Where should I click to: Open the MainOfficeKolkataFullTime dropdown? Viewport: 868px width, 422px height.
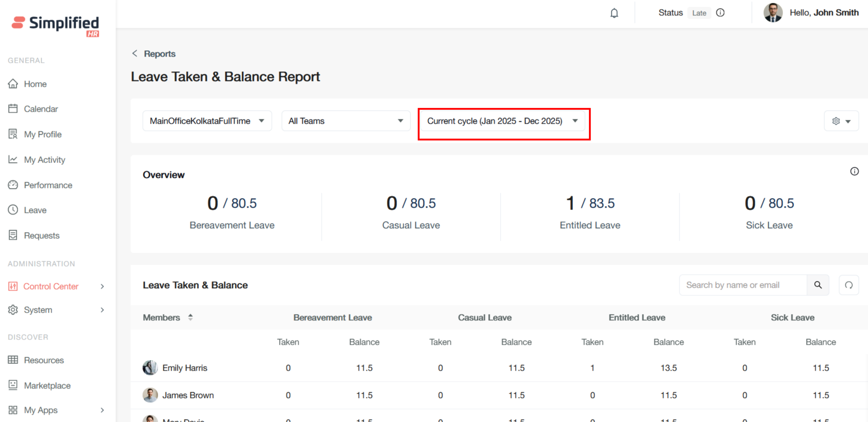pos(207,121)
